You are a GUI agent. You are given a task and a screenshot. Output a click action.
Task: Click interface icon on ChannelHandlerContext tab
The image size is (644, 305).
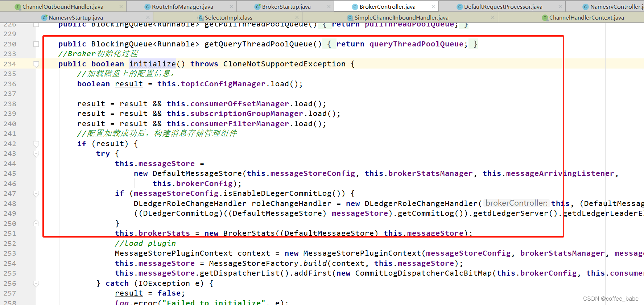[x=545, y=17]
